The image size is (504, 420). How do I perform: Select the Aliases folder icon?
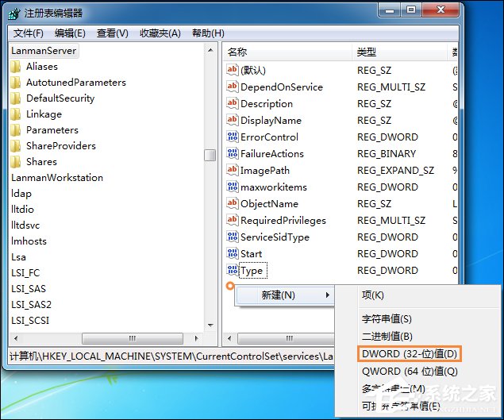tap(15, 67)
